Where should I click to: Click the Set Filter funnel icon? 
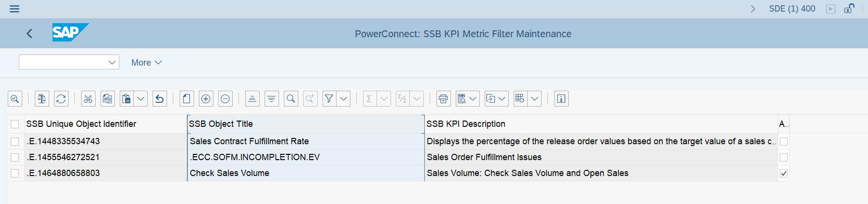pos(329,99)
